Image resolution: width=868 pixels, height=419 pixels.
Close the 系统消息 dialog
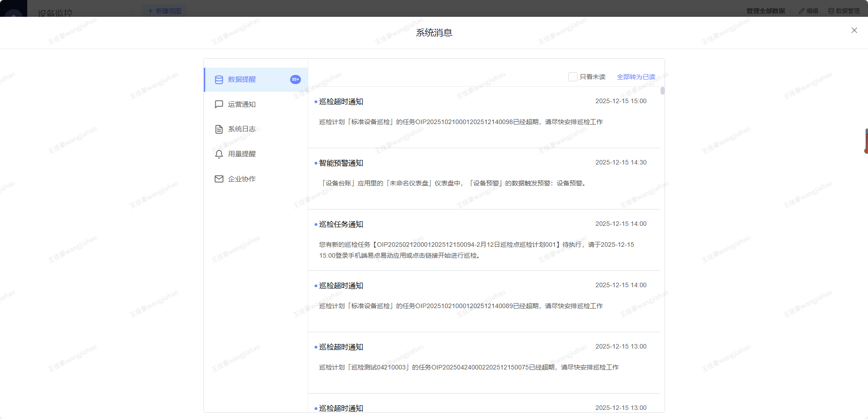(854, 30)
